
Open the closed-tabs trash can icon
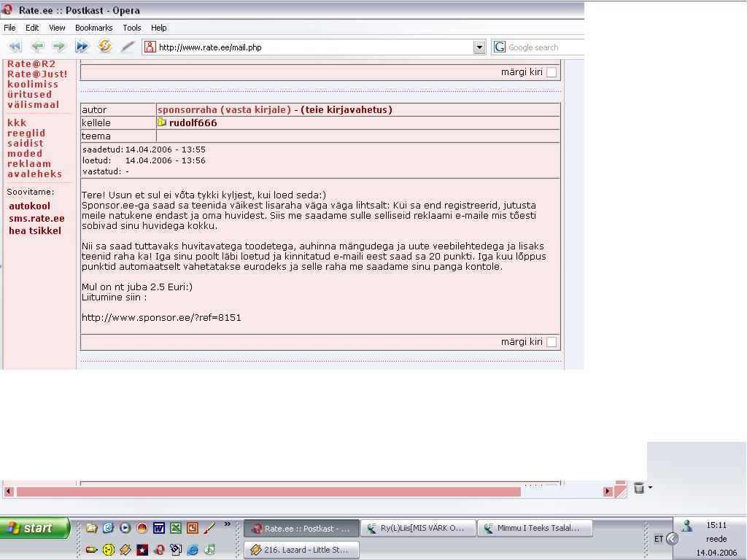[639, 488]
